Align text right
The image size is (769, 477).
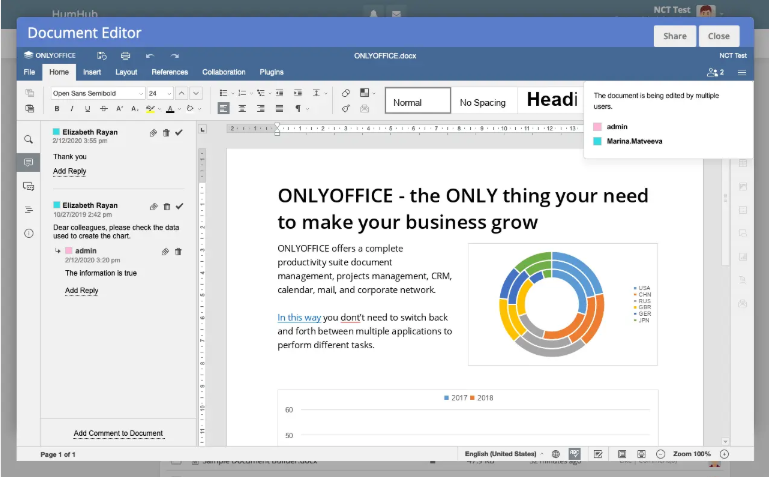260,108
